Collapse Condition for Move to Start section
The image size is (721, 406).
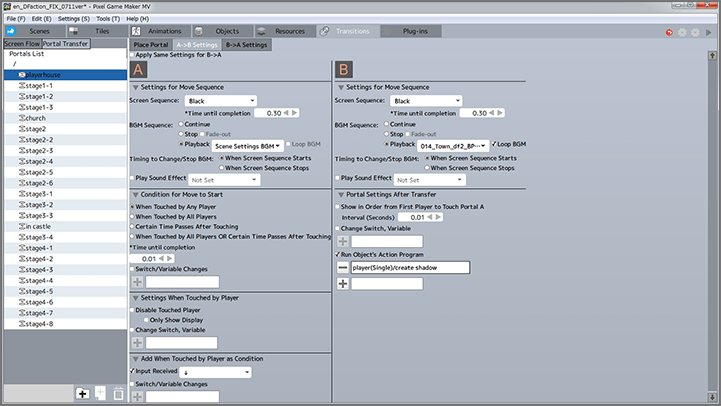pos(134,193)
